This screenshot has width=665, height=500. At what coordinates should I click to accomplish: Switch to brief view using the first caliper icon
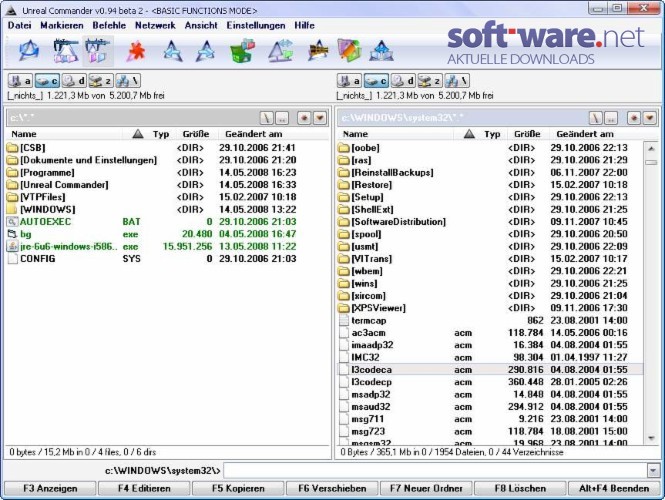(64, 51)
